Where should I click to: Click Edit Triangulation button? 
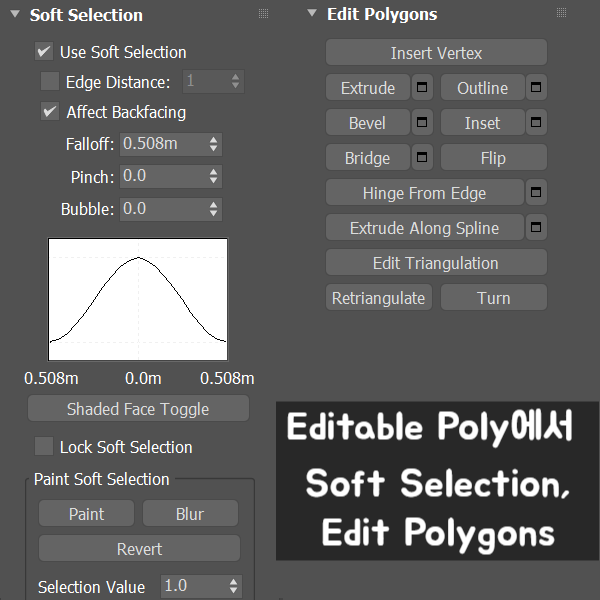point(436,262)
